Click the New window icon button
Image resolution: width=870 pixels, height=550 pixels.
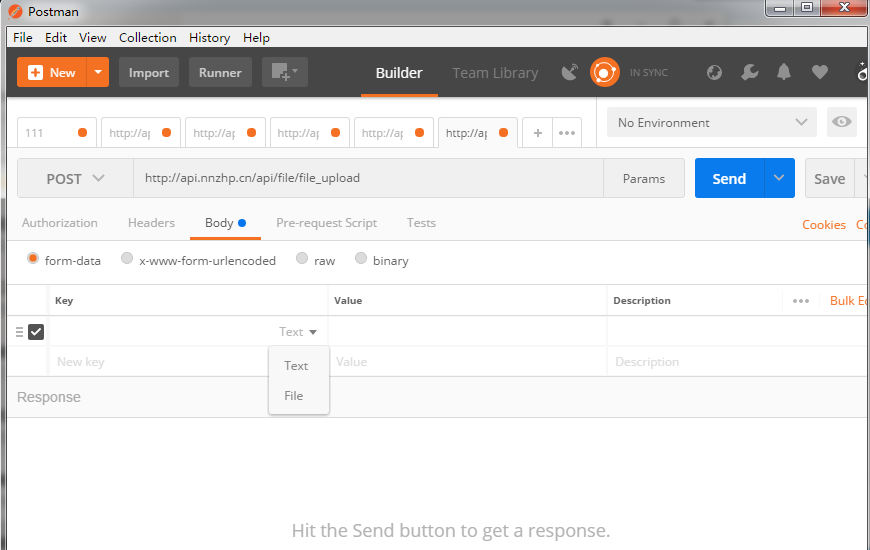click(285, 72)
